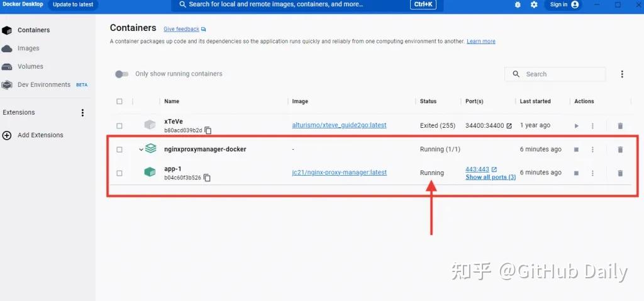Click the Volumes drive icon in sidebar
Screen dimensions: 644x301
click(x=7, y=67)
